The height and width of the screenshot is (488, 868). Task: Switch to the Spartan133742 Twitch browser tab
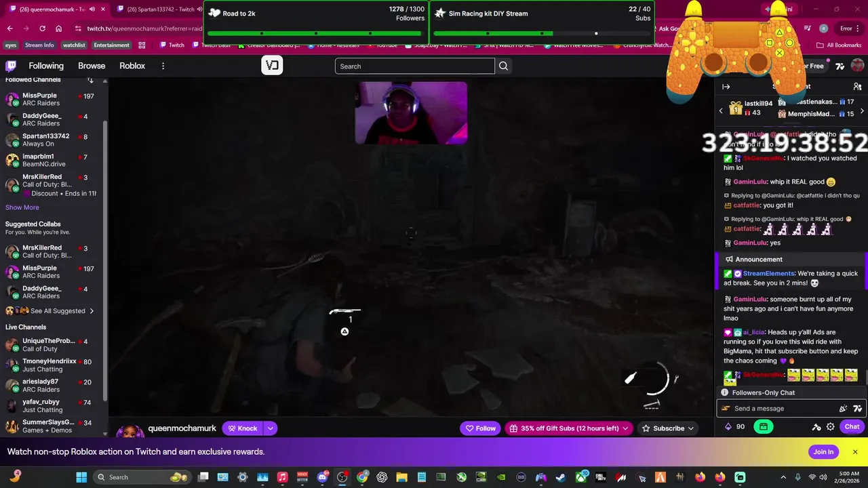[160, 9]
